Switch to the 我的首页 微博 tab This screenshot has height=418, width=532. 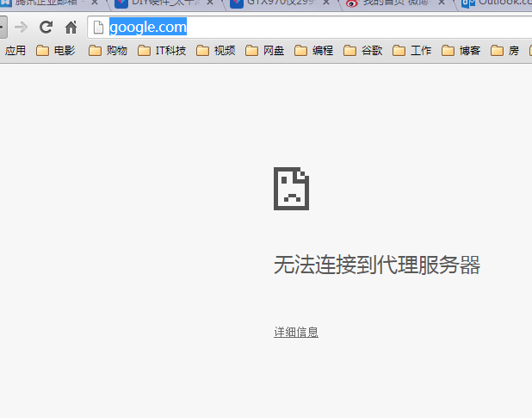coord(395,3)
